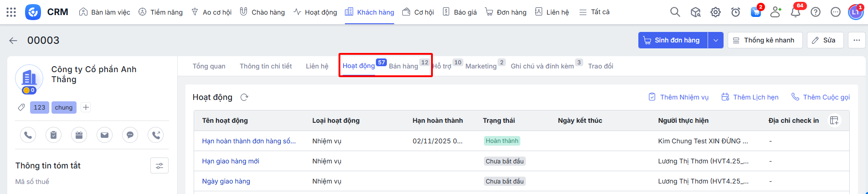
Task: Open the blue cart icon with badge 2
Action: [755, 12]
